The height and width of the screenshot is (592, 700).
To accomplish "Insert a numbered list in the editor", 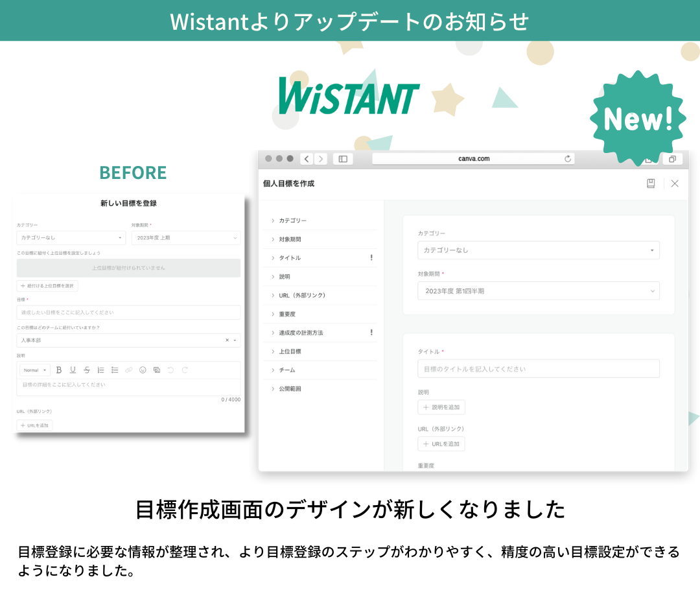I will pos(100,370).
